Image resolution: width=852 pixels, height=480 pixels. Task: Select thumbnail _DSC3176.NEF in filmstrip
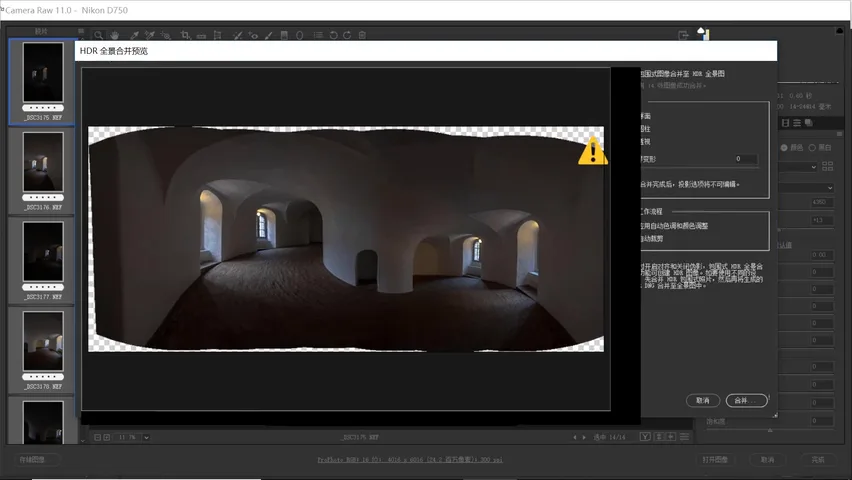(43, 162)
